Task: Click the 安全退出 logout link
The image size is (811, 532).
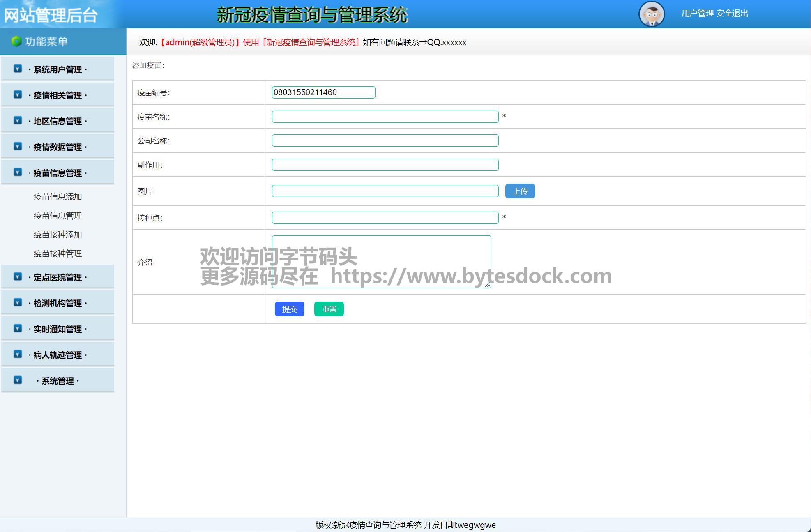Action: coord(732,14)
